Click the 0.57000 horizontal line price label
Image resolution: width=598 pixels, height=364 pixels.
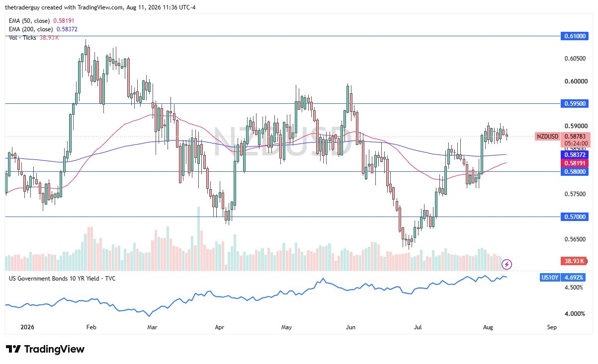pos(576,217)
